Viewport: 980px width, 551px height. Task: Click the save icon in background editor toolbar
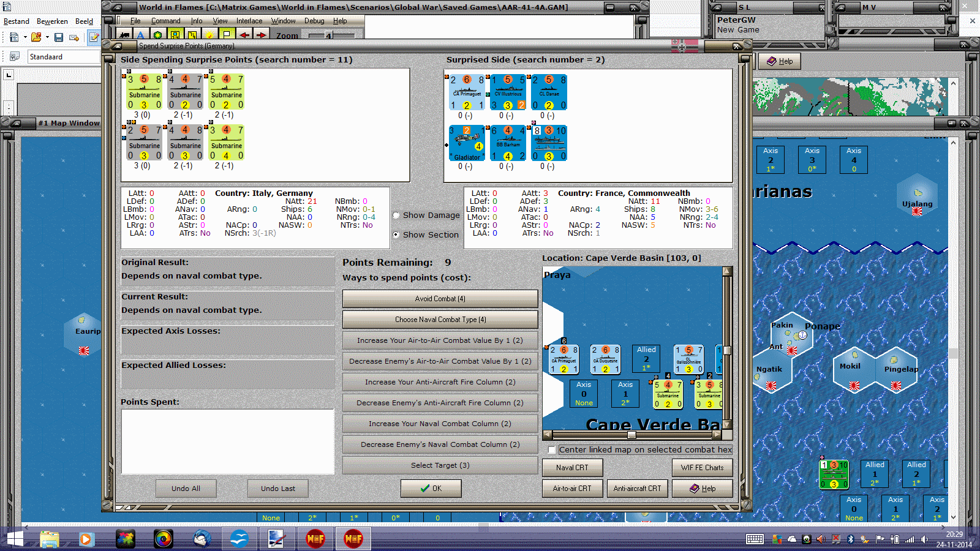point(59,37)
